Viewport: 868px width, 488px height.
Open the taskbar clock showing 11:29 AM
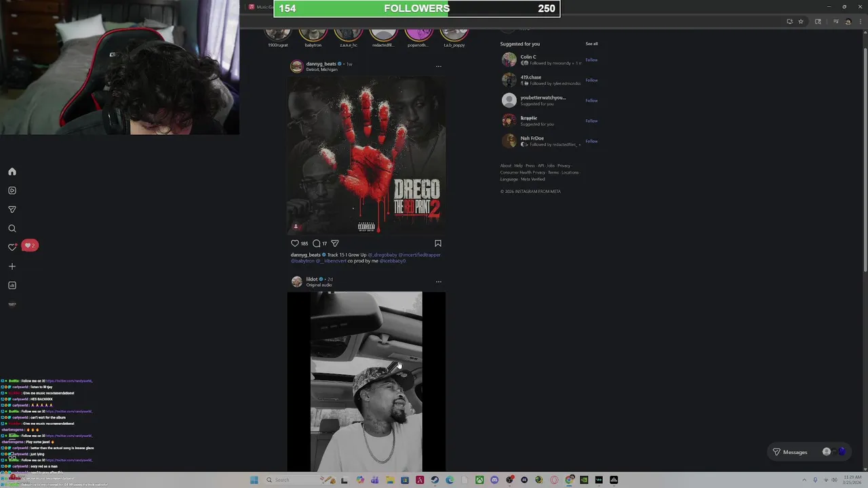852,480
